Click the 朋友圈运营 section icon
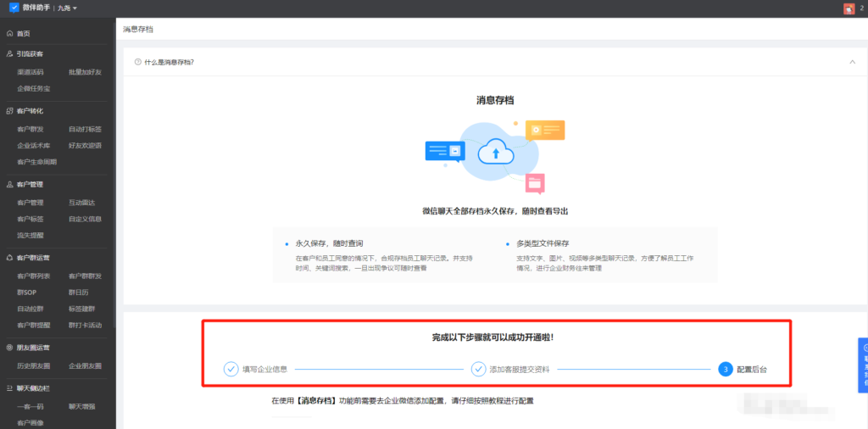868x429 pixels. [x=9, y=348]
